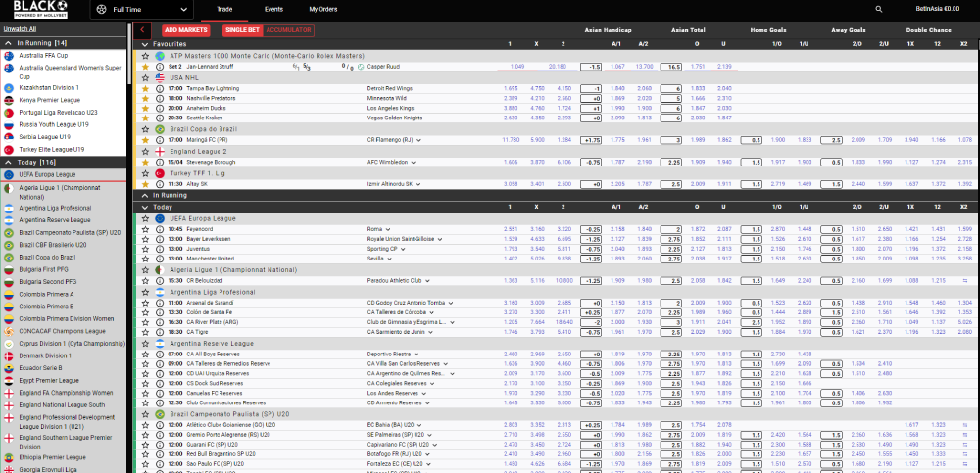The height and width of the screenshot is (473, 980).
Task: Collapse the In Running section in main panel
Action: point(146,196)
